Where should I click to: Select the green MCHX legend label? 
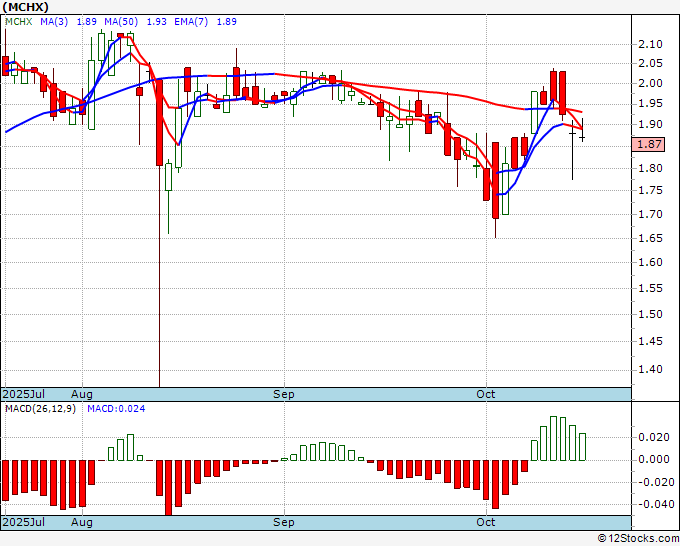click(x=19, y=22)
